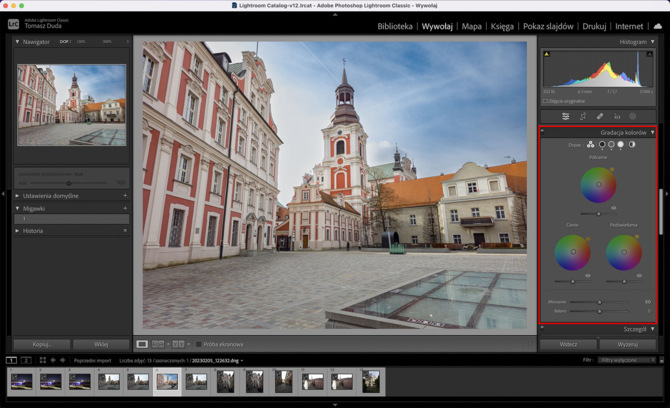Click the Nawigator preview image

pos(72,105)
